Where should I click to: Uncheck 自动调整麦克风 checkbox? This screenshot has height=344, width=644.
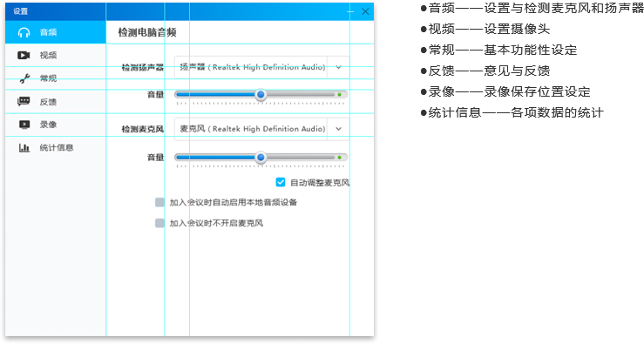281,182
